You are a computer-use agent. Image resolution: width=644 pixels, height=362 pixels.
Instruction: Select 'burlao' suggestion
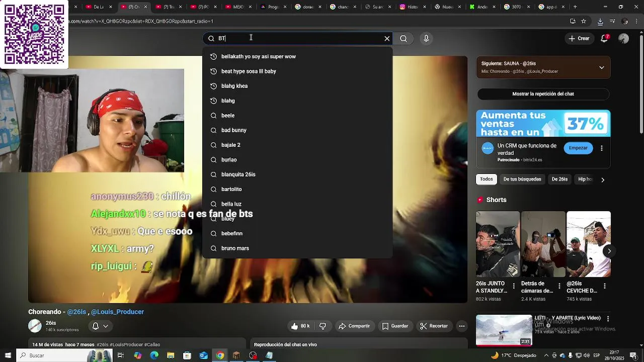point(297,159)
